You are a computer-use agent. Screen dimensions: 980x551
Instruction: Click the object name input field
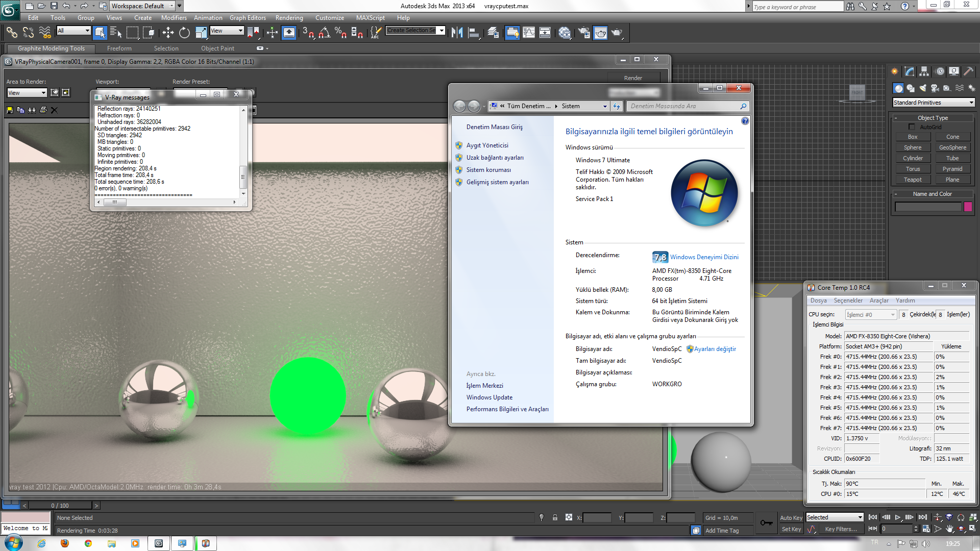pyautogui.click(x=928, y=207)
